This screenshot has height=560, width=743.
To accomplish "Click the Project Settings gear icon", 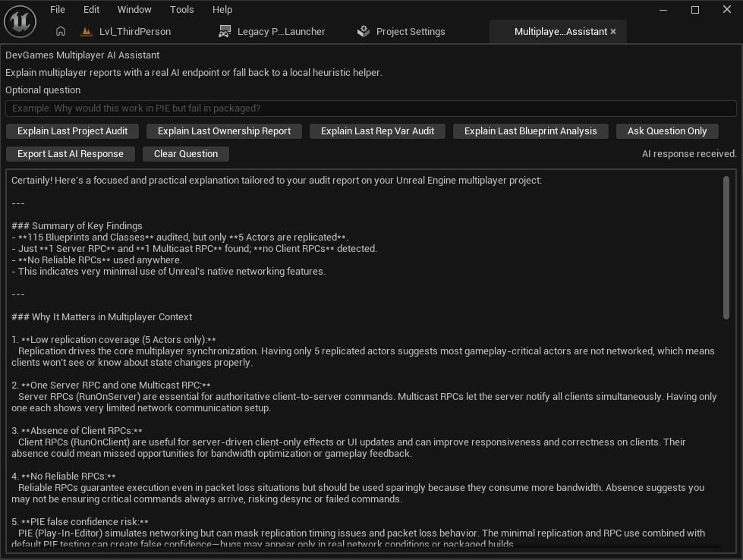I will (364, 31).
